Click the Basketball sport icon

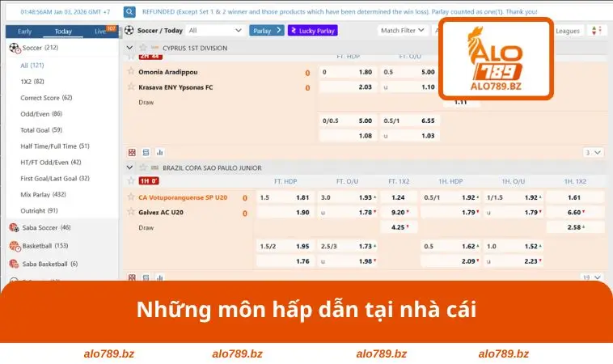coord(15,246)
